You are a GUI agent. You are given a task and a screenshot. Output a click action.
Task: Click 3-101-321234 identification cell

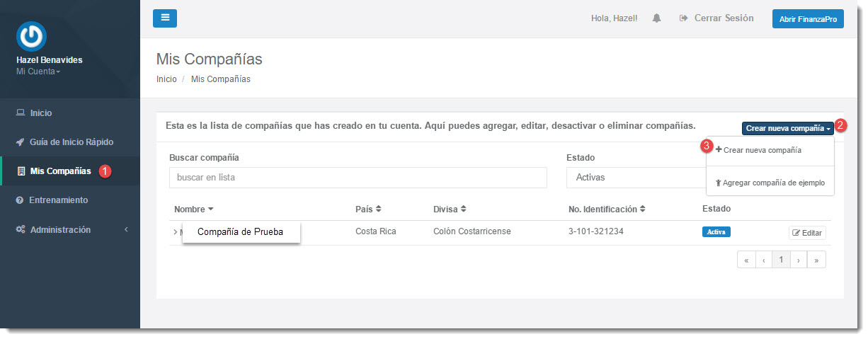[596, 231]
